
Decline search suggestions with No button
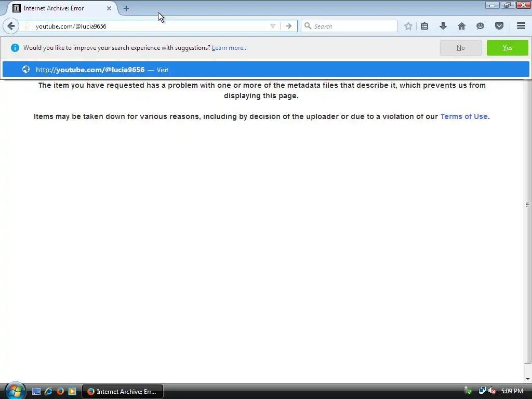pyautogui.click(x=460, y=48)
